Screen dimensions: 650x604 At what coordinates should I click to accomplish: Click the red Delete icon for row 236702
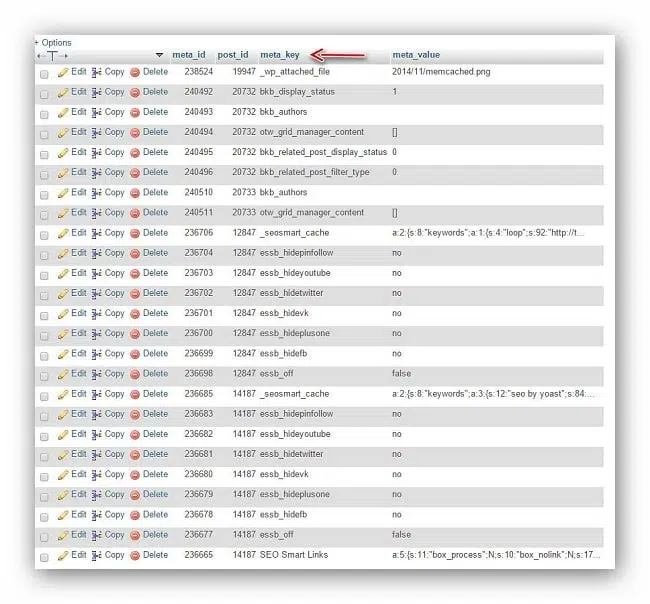[x=135, y=294]
